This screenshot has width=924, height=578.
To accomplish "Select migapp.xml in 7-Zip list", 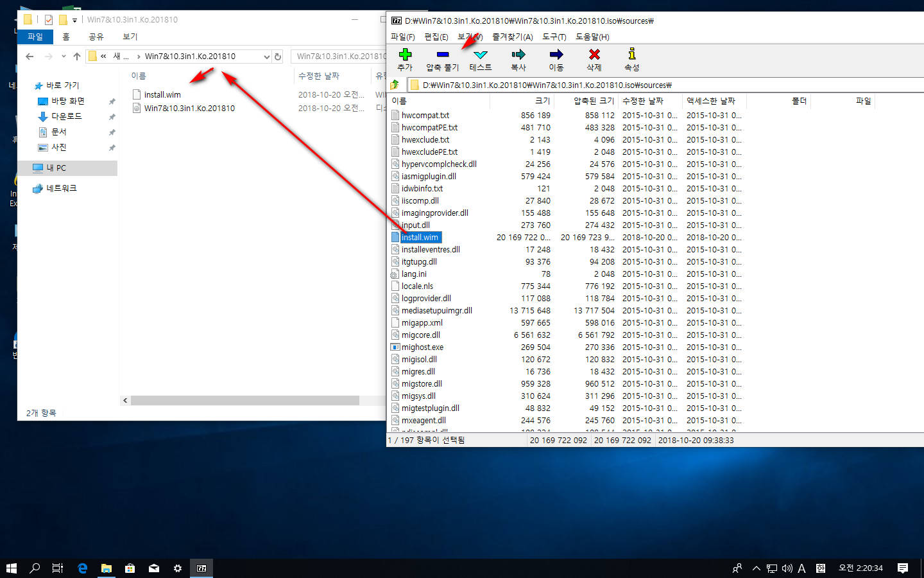I will [x=422, y=323].
